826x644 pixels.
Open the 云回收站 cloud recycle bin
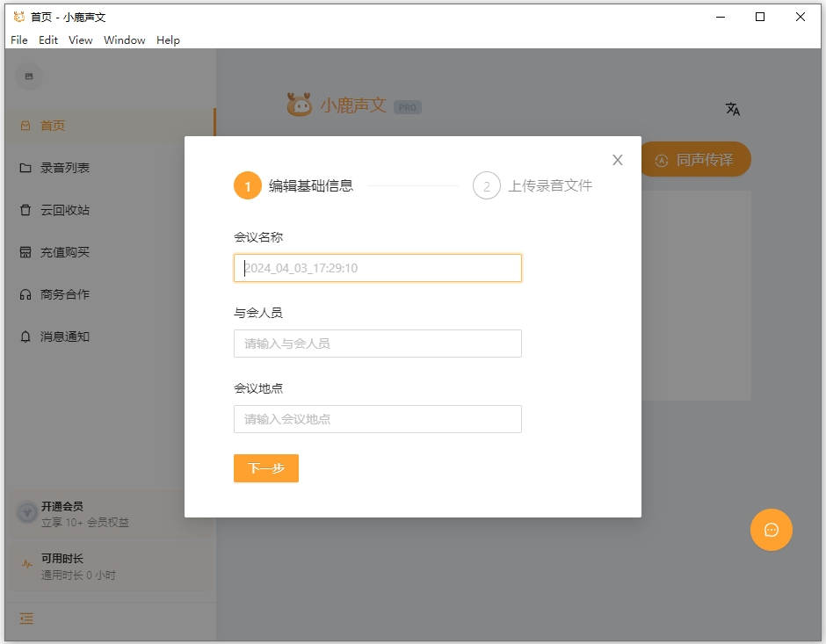(x=54, y=209)
